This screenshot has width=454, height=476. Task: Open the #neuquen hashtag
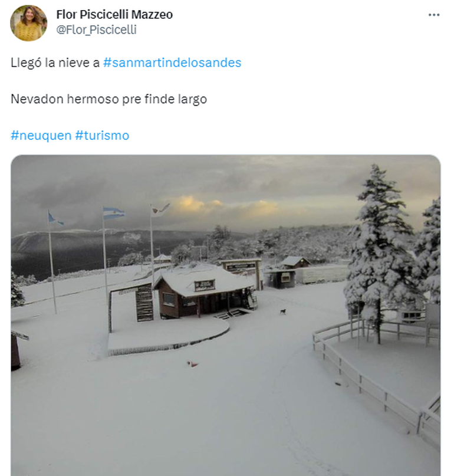click(41, 136)
